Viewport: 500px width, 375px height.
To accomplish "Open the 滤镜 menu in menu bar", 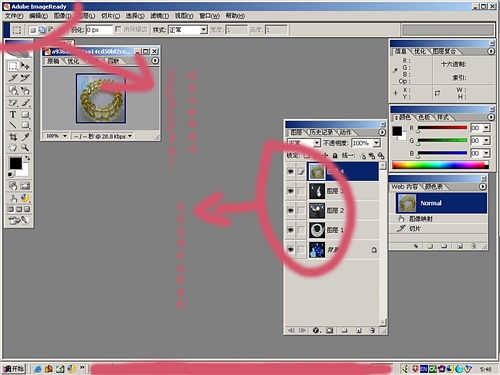I will click(159, 16).
